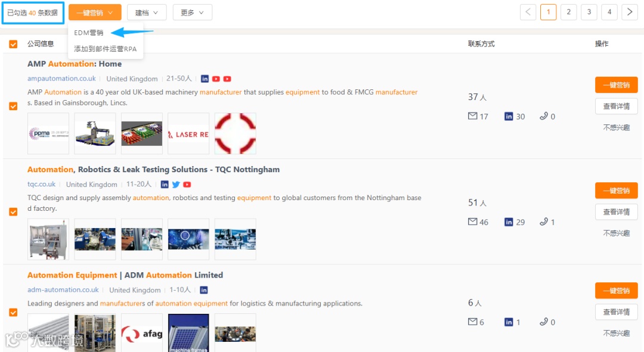Open afag logo thumbnail in ADM row
This screenshot has height=352, width=644.
142,333
